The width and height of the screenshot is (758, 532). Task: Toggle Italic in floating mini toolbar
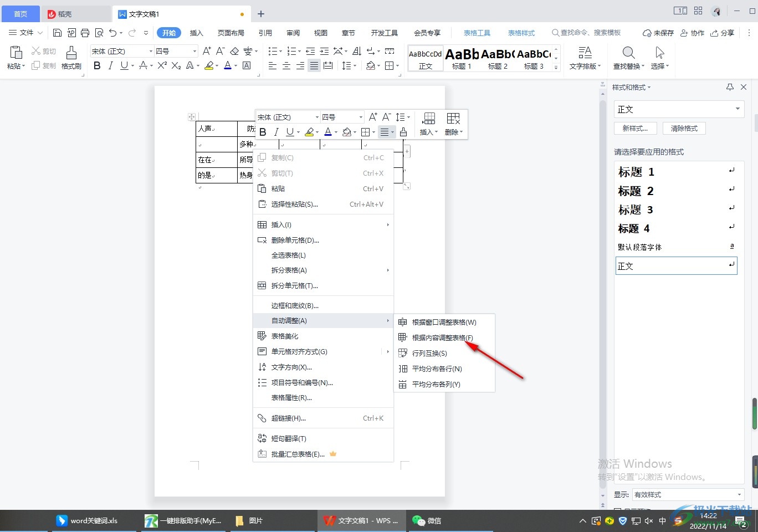276,132
